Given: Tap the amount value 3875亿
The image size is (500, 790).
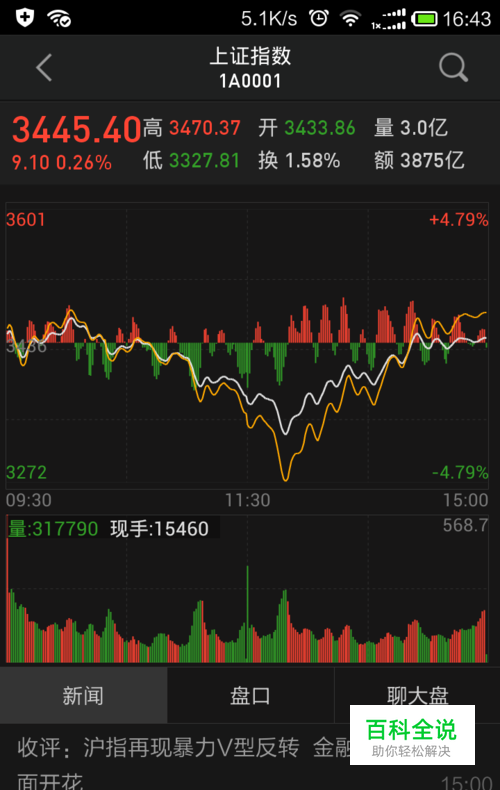Looking at the screenshot, I should 432,161.
